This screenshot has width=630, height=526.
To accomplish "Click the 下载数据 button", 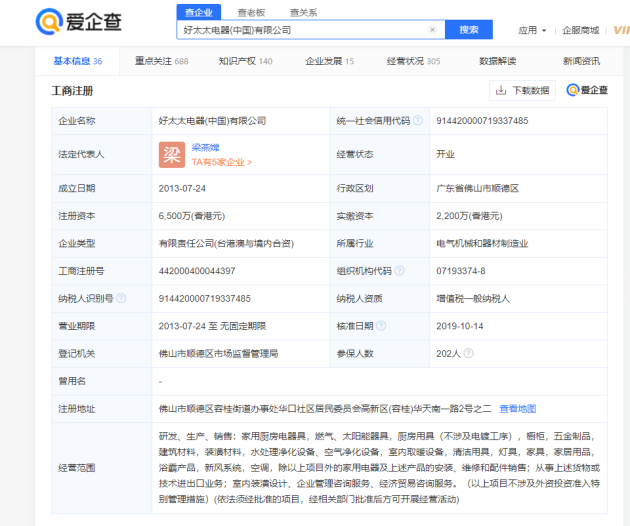I will pos(522,90).
